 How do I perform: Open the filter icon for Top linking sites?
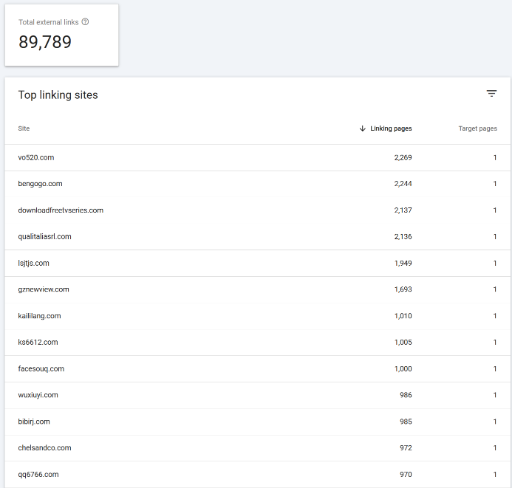(491, 94)
